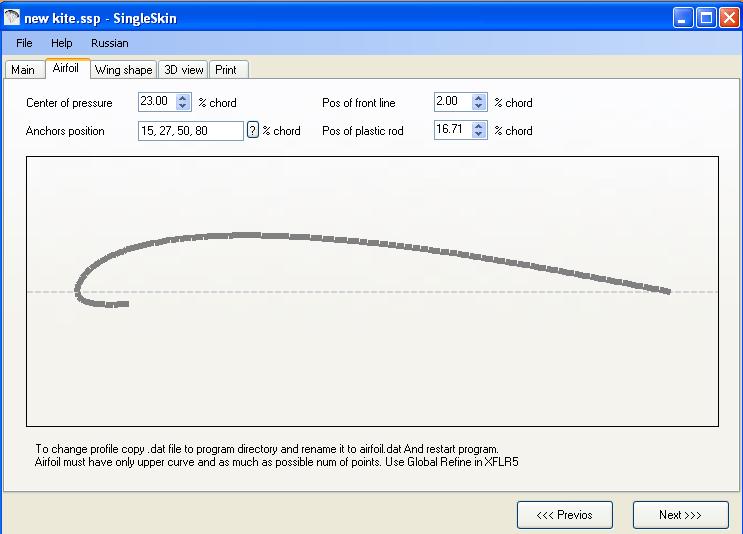
Task: Decrease Center of pressure with down arrow
Action: coord(183,107)
